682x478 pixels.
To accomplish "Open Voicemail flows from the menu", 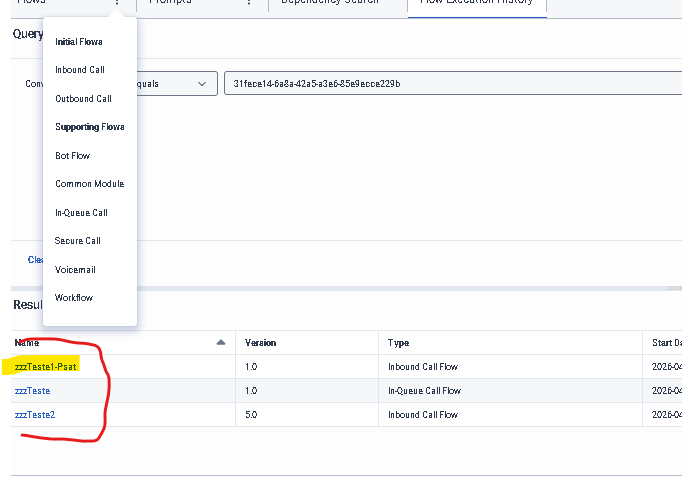I will click(75, 270).
